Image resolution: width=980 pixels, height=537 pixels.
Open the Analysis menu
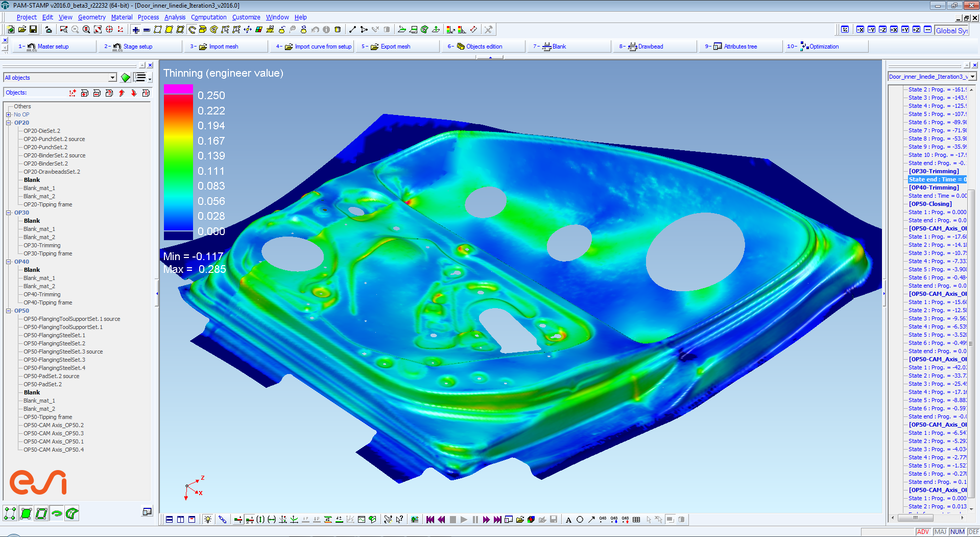175,17
